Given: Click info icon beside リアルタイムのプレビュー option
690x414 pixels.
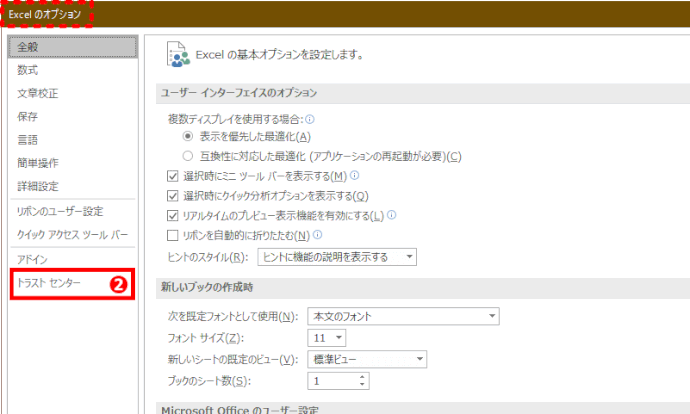Looking at the screenshot, I should 391,215.
